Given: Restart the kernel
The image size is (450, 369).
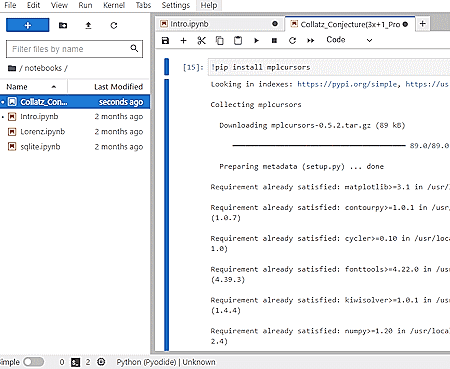Looking at the screenshot, I should (x=292, y=41).
